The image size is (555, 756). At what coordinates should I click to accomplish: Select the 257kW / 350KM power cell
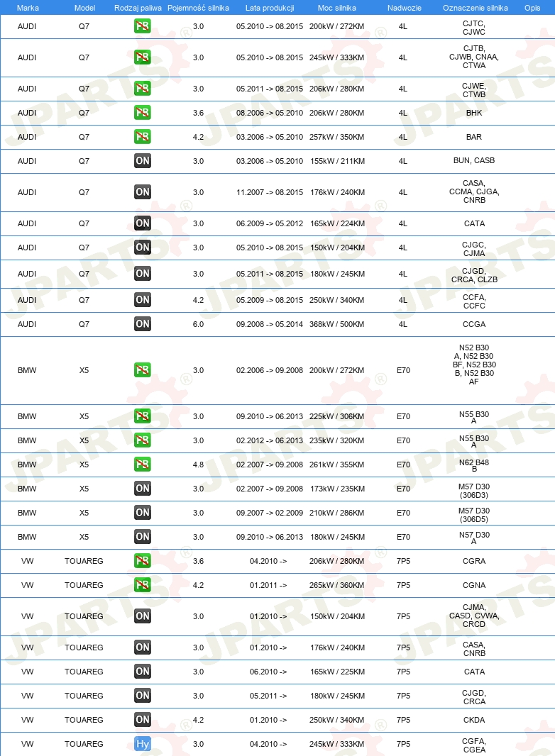(x=337, y=137)
